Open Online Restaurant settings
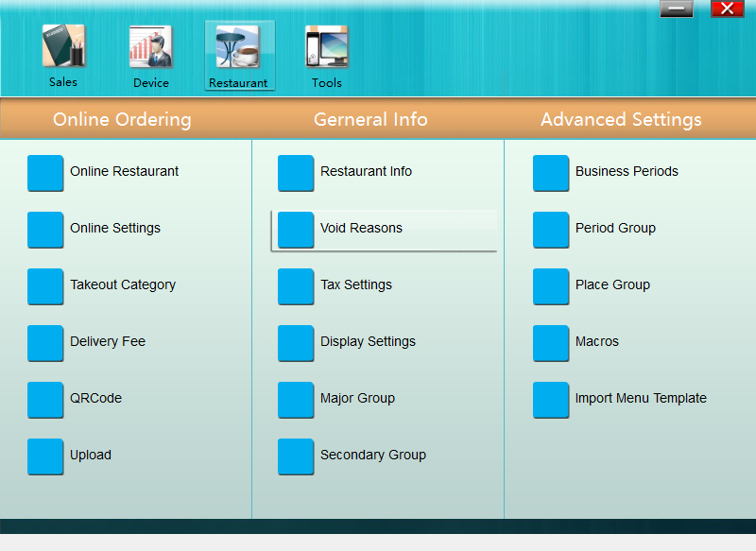756x551 pixels. pyautogui.click(x=125, y=171)
